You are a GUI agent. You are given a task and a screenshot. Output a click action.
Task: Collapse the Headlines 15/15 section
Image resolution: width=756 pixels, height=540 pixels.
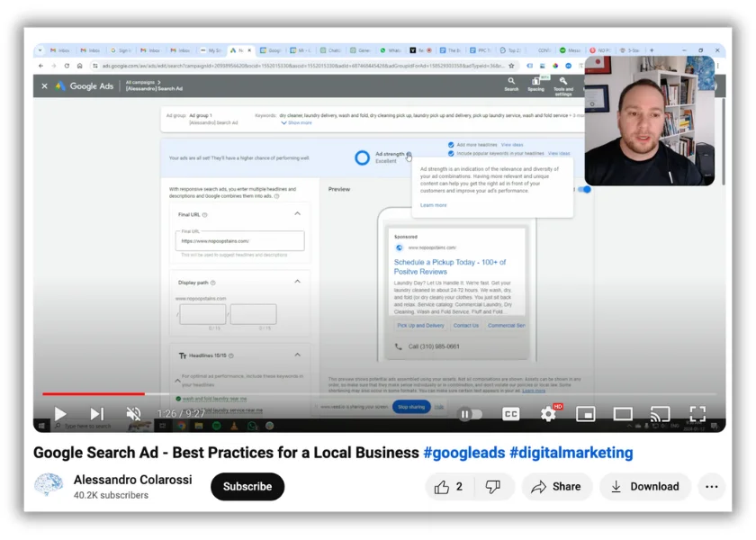click(x=298, y=355)
